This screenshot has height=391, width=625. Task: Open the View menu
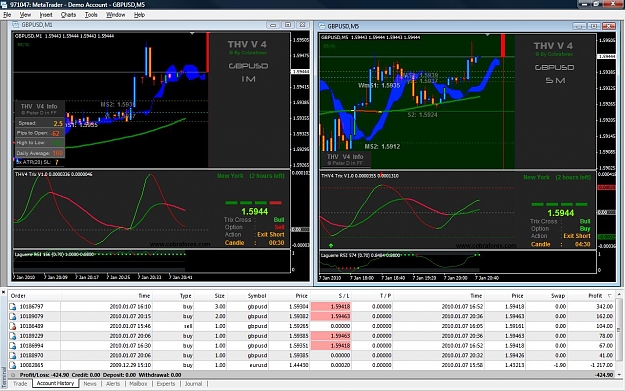[25, 15]
